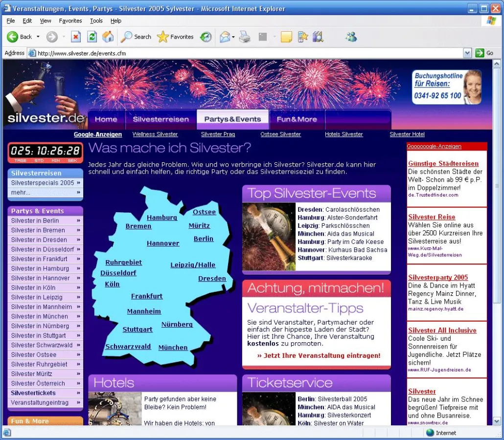Switch to the Home site tab
This screenshot has height=440, width=504.
[106, 119]
